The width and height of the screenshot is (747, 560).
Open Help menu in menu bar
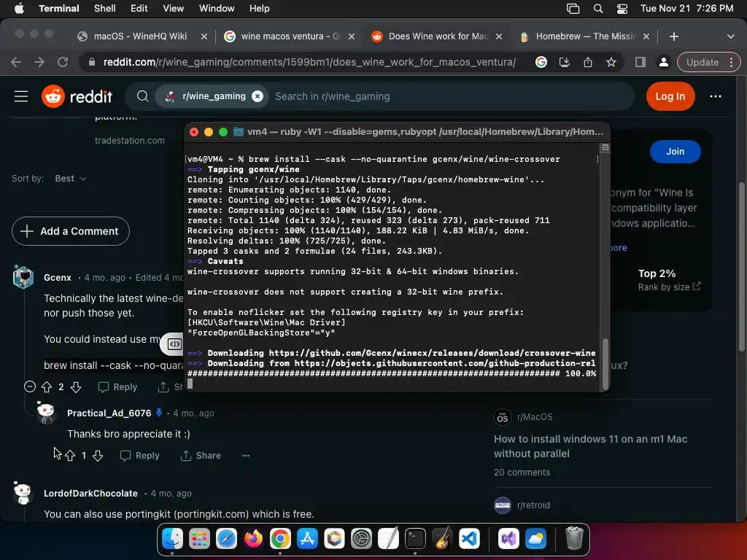pos(259,8)
